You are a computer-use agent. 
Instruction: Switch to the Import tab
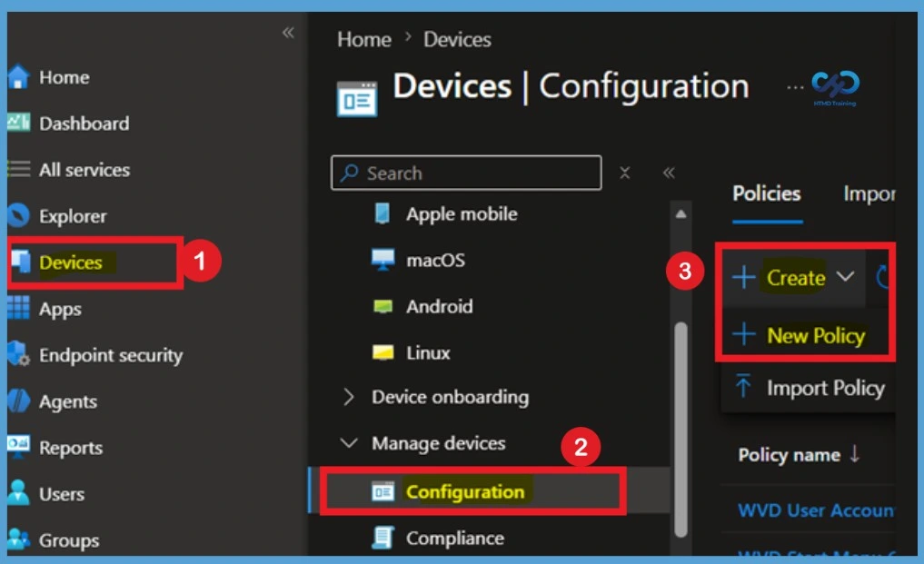coord(869,193)
